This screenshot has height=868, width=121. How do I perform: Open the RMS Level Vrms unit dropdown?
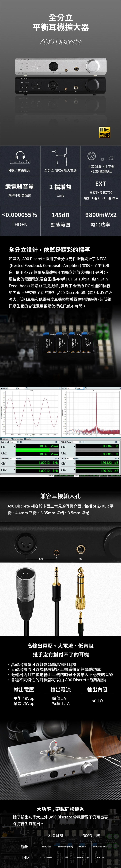tap(13, 442)
